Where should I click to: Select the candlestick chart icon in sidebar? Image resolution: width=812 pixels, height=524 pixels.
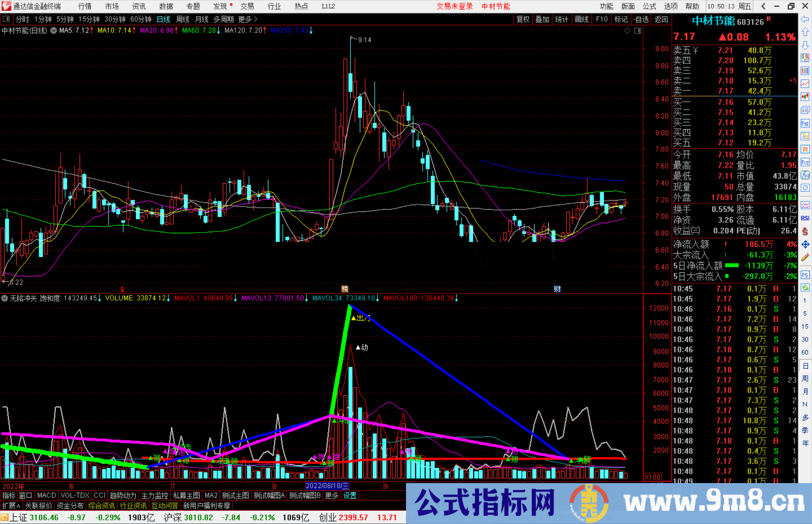pyautogui.click(x=805, y=97)
